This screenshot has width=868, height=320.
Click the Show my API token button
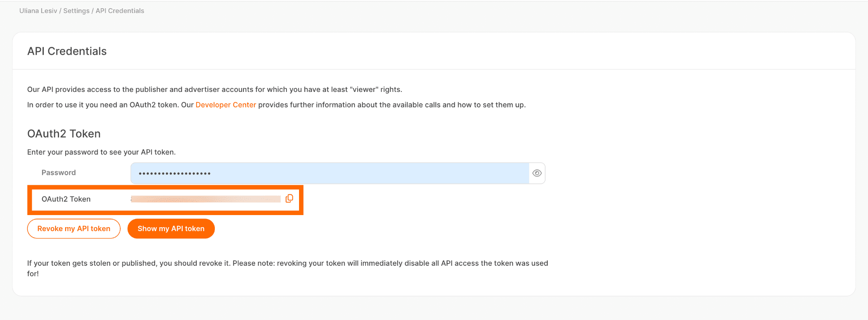pyautogui.click(x=171, y=229)
